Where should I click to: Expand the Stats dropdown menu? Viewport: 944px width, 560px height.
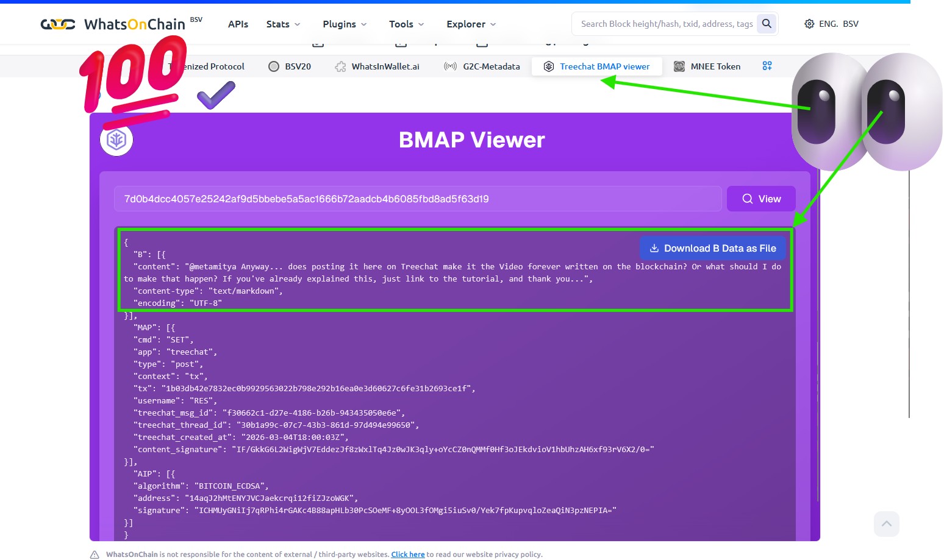tap(284, 24)
